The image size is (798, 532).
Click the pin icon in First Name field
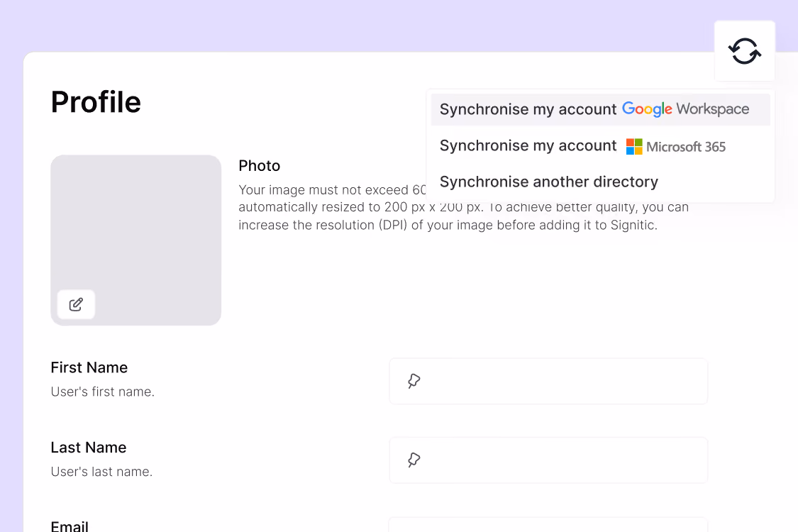coord(414,381)
